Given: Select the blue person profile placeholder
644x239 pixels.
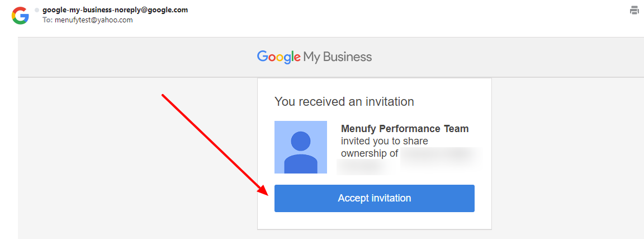Looking at the screenshot, I should [x=301, y=147].
